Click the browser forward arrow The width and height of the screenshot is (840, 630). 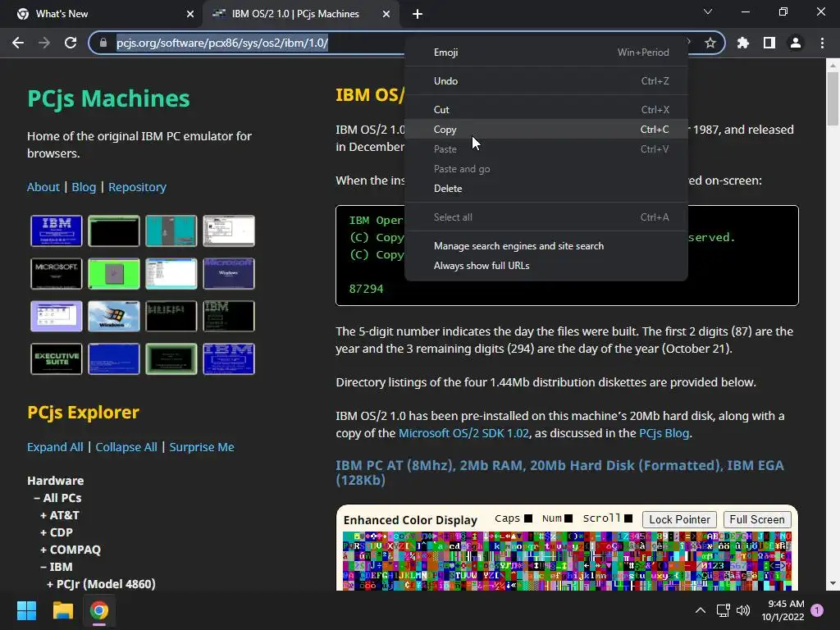(44, 43)
